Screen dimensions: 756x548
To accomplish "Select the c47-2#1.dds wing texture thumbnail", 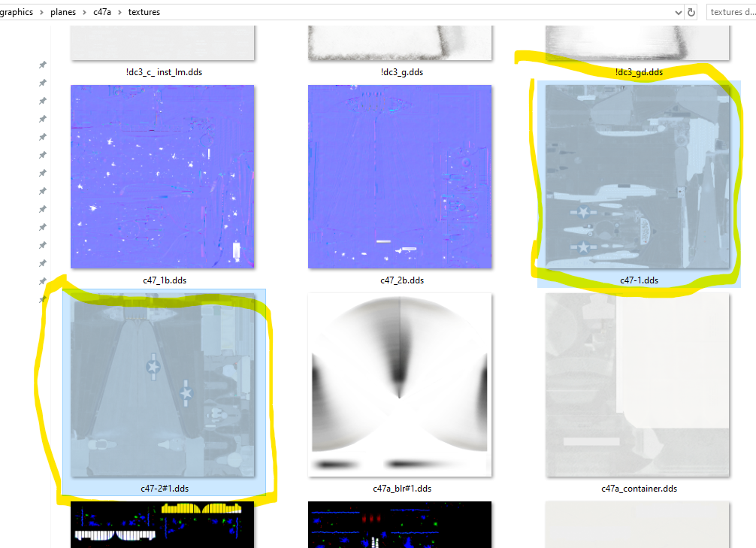I will pos(162,384).
